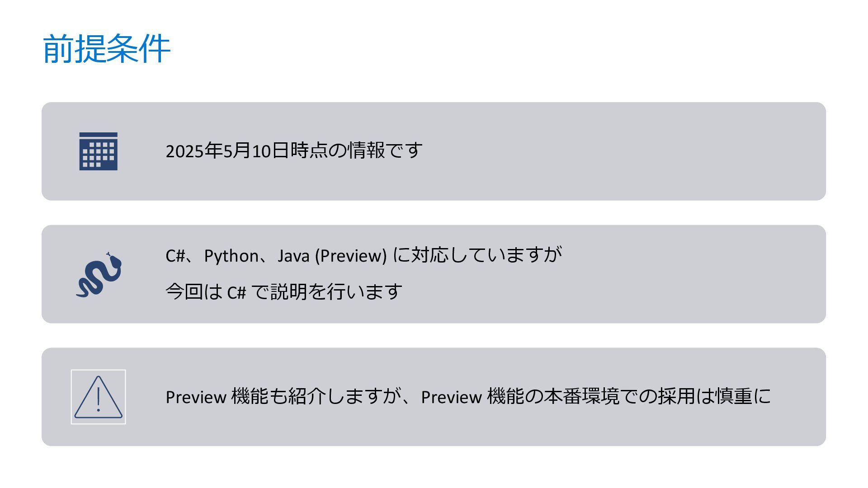Click the warning triangle icon
The image size is (868, 488).
tap(98, 397)
